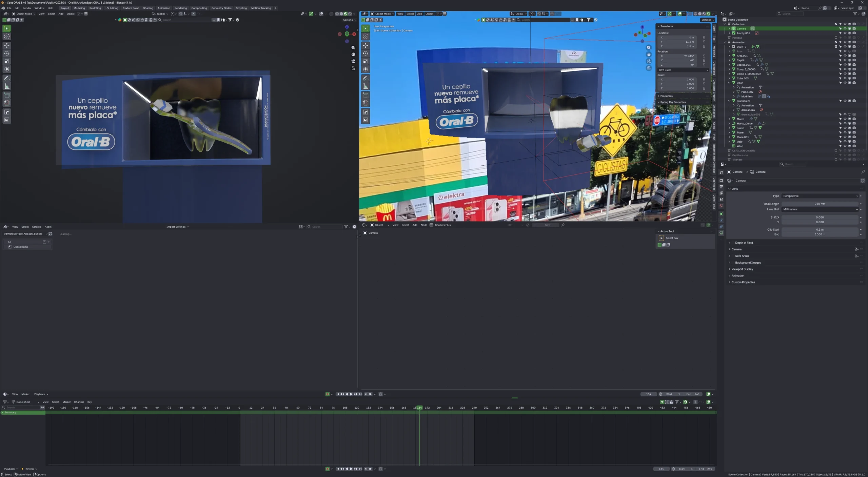
Task: Switch to the Motion Tracking workspace tab
Action: click(x=261, y=8)
